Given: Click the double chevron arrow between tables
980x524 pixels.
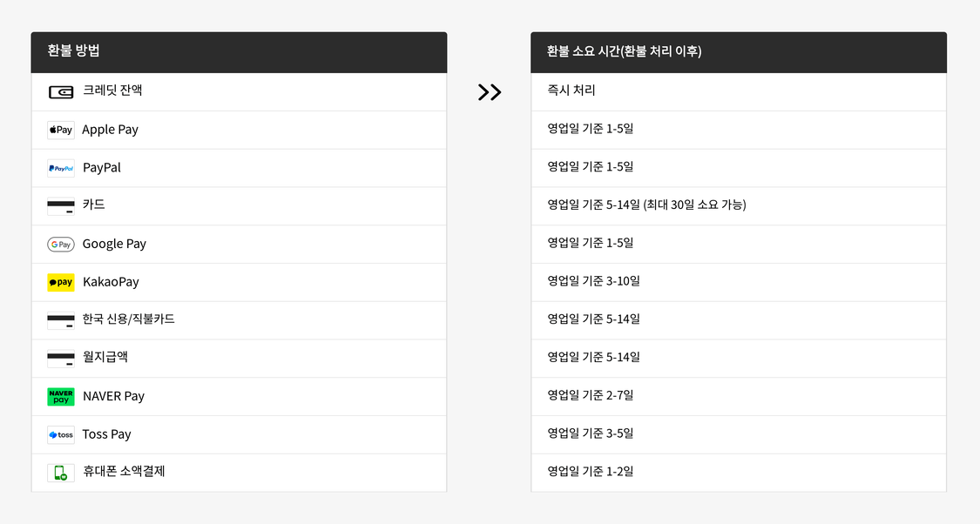Looking at the screenshot, I should (x=490, y=92).
